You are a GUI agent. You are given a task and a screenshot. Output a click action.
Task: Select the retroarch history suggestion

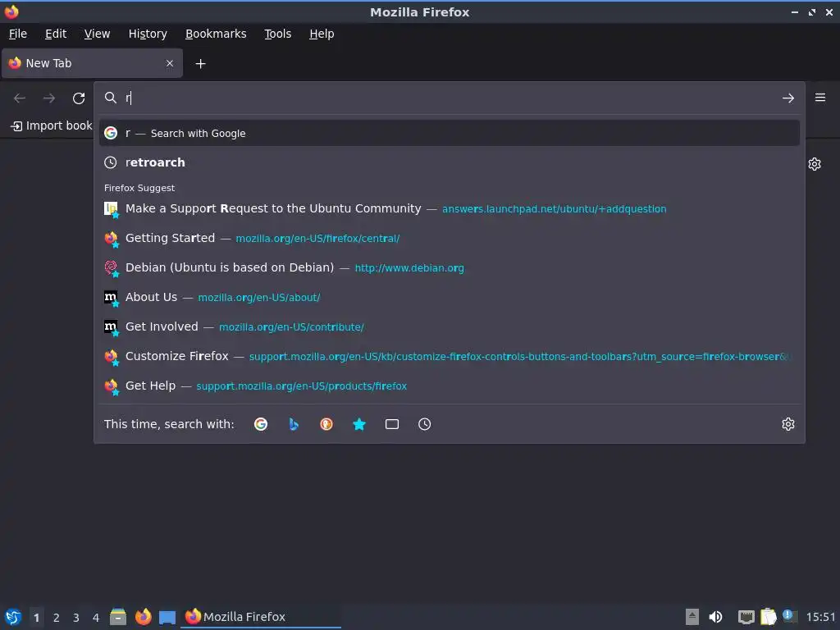450,162
